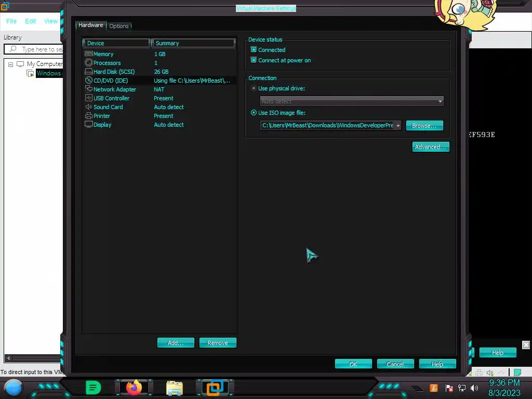This screenshot has height=399, width=532.
Task: Close the VMware hint bar X
Action: tap(526, 345)
